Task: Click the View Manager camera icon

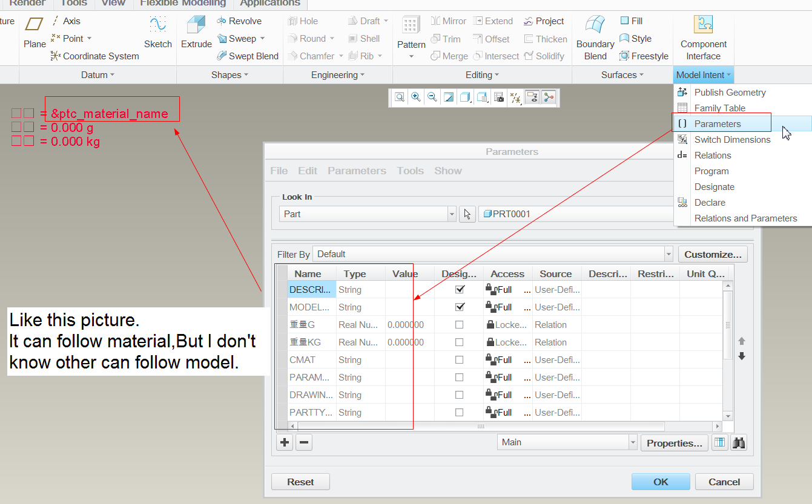Action: (499, 97)
